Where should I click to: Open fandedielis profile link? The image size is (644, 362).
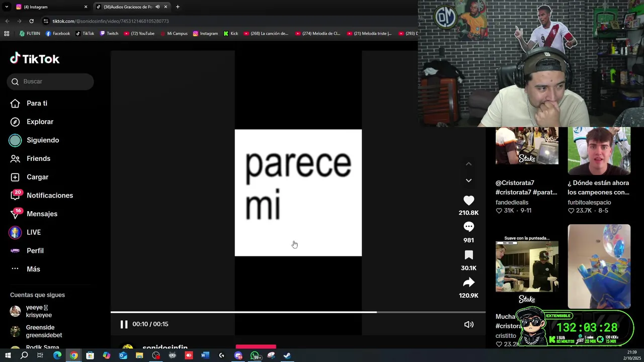pos(512,202)
